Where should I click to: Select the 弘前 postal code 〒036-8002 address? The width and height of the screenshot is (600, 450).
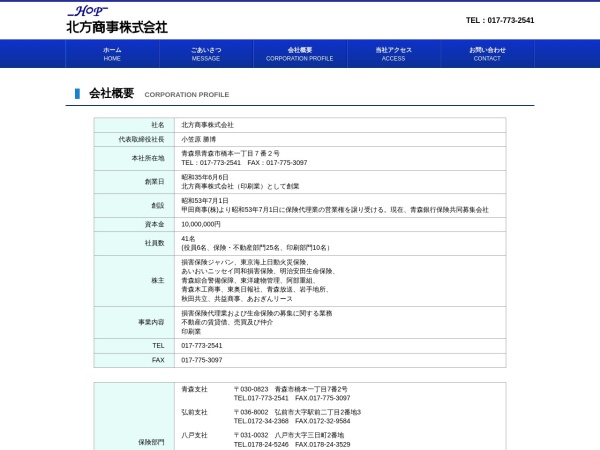coord(297,412)
